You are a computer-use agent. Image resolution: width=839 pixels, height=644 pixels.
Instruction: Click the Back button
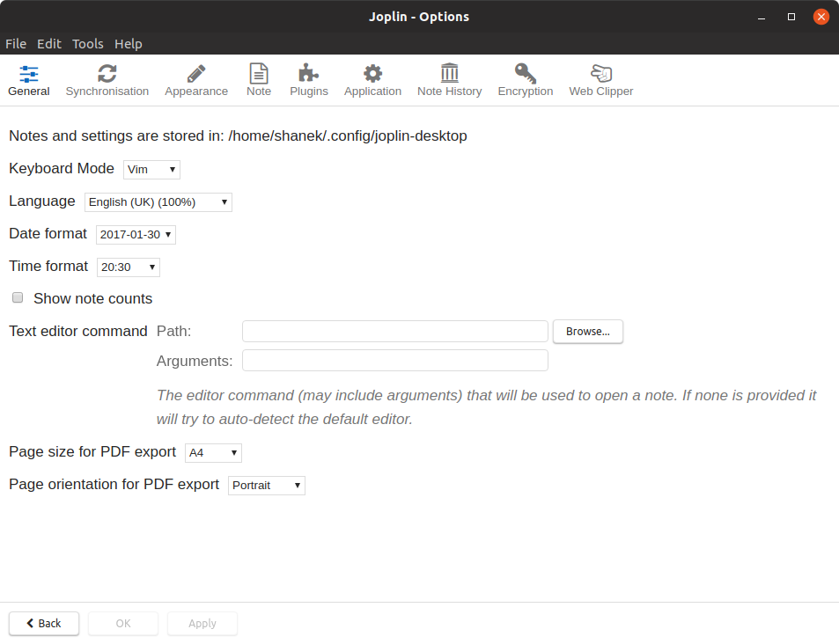pos(44,624)
